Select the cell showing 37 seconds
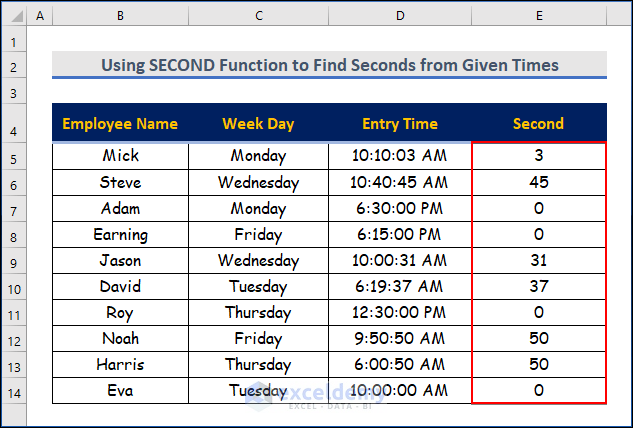This screenshot has width=633, height=428. coord(538,286)
